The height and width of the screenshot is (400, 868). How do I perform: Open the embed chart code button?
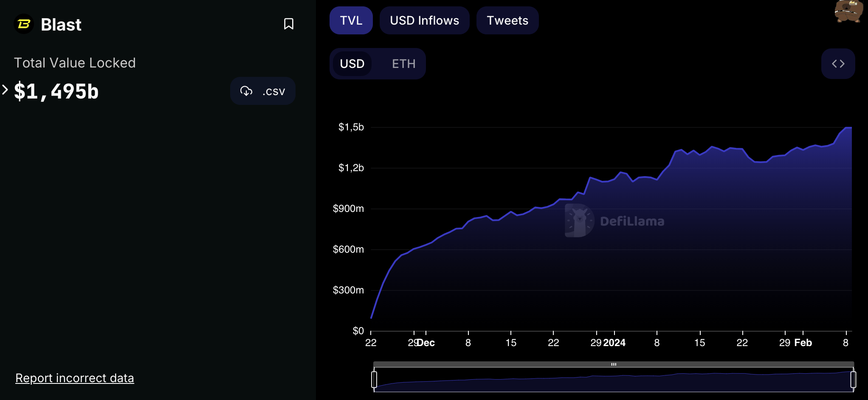(838, 64)
